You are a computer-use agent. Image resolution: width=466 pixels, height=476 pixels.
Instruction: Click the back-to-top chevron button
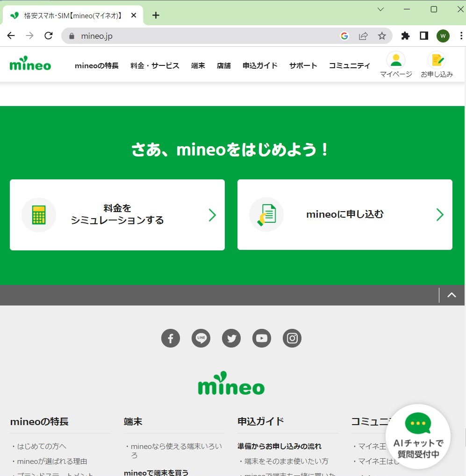[452, 295]
